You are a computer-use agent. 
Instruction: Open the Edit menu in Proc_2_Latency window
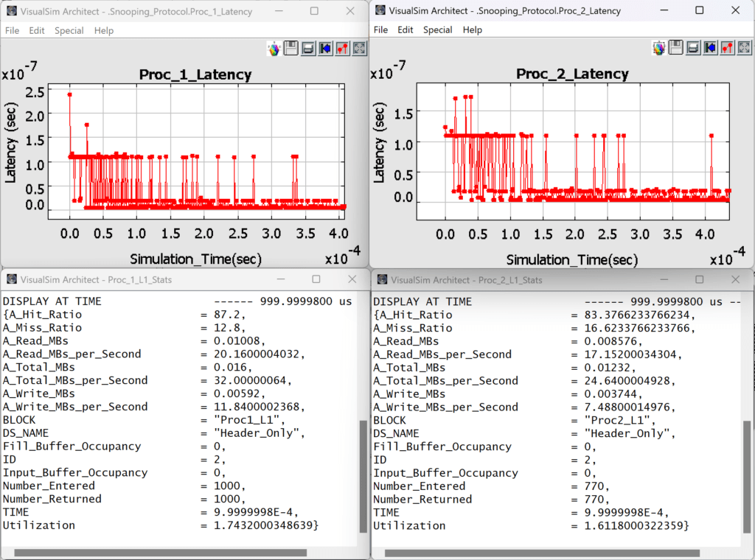tap(405, 30)
